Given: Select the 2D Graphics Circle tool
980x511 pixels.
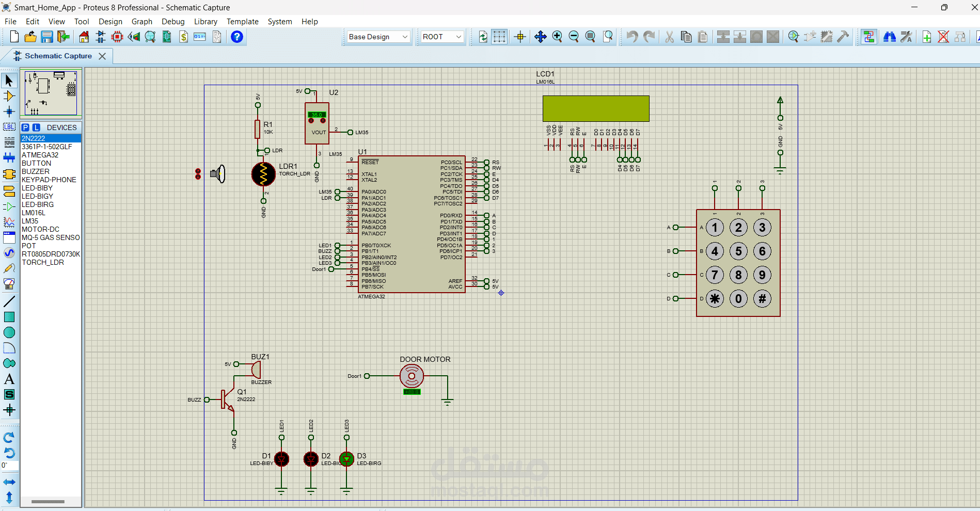Looking at the screenshot, I should (9, 332).
